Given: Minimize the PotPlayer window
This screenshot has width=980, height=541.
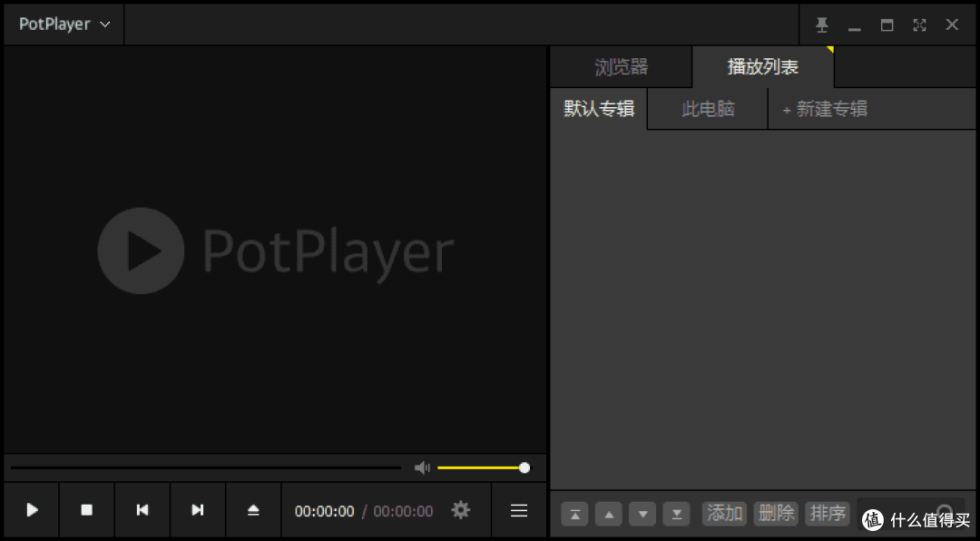Looking at the screenshot, I should pyautogui.click(x=855, y=29).
